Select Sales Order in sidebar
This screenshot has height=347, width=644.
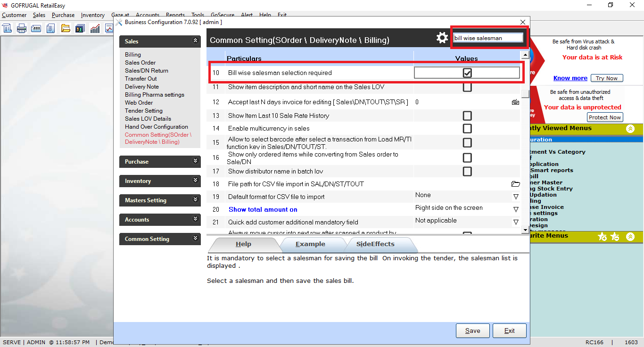point(140,63)
